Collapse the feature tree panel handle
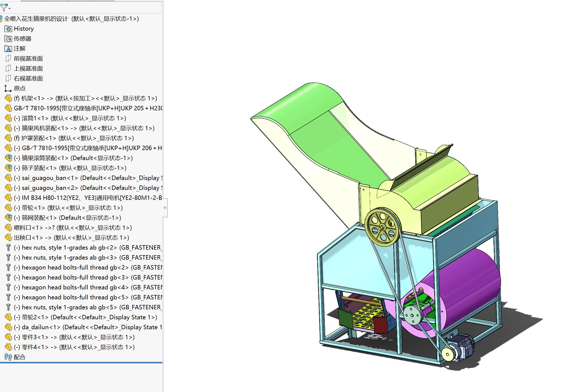 click(x=165, y=208)
